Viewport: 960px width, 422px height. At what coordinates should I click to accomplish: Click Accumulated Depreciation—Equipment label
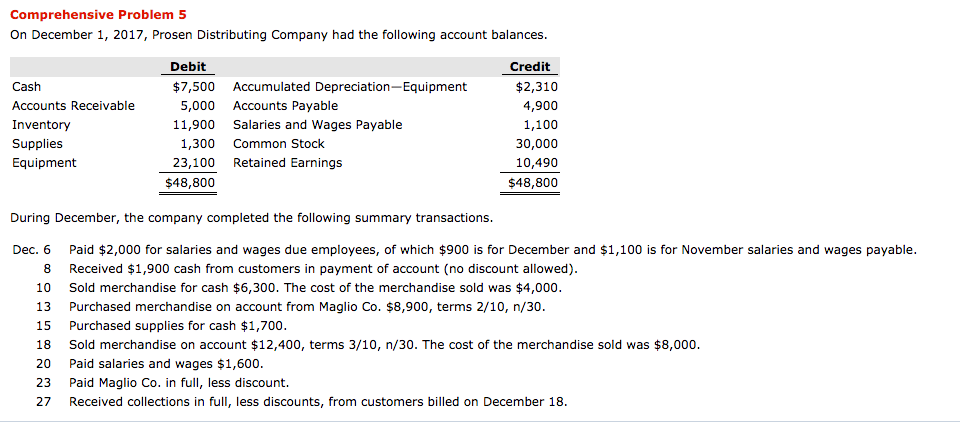(349, 87)
